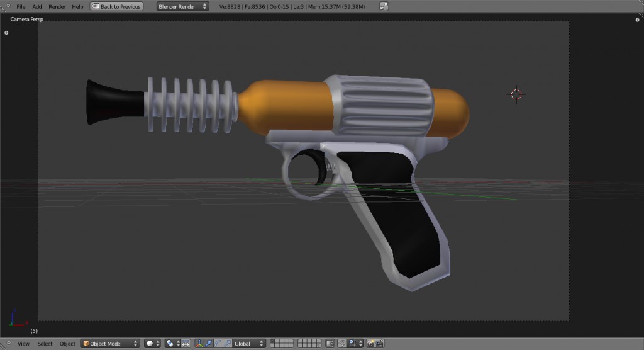Open the File menu
644x350 pixels.
tap(21, 6)
